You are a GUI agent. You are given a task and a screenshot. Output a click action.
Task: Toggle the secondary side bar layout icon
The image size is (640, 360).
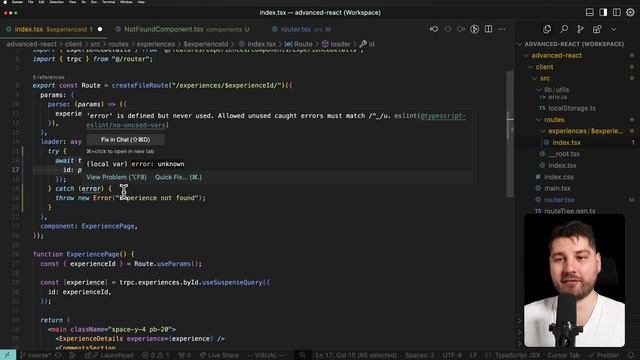616,12
